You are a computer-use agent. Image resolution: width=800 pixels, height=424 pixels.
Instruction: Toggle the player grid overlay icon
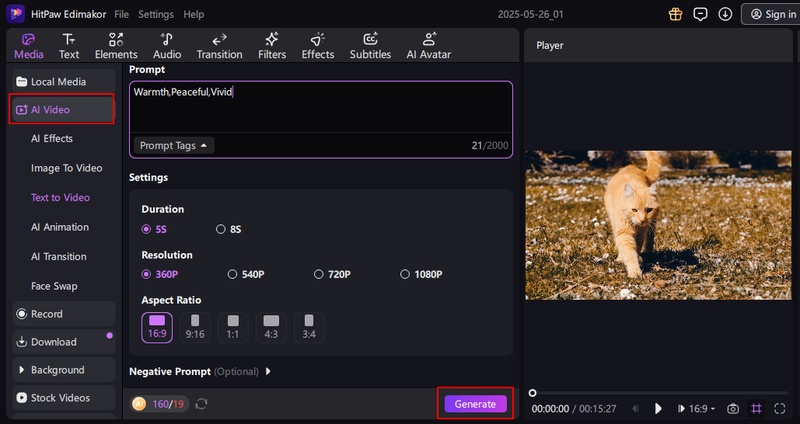756,409
